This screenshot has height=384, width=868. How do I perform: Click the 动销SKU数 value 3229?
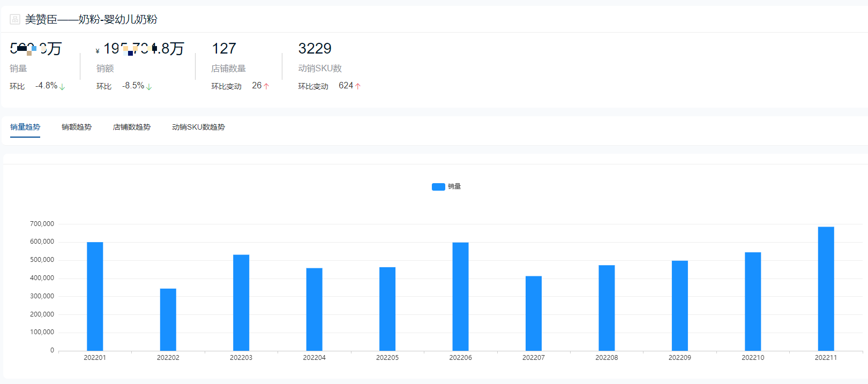click(315, 49)
